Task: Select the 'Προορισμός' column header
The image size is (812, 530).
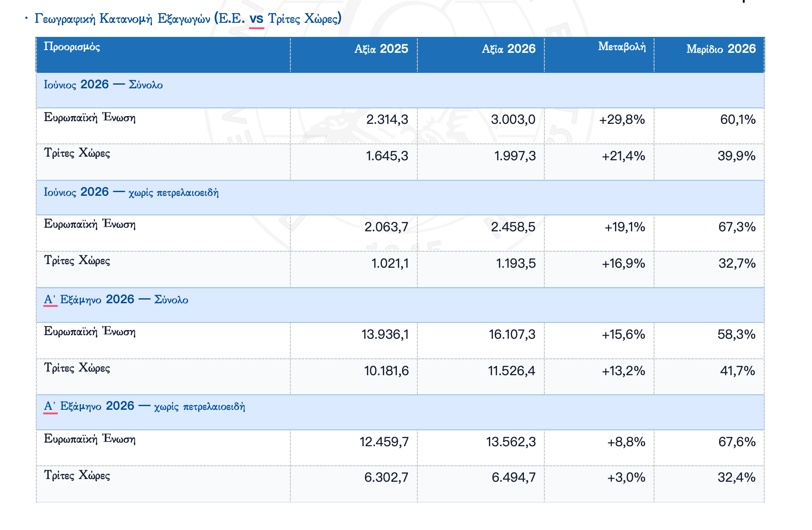Action: [x=163, y=55]
